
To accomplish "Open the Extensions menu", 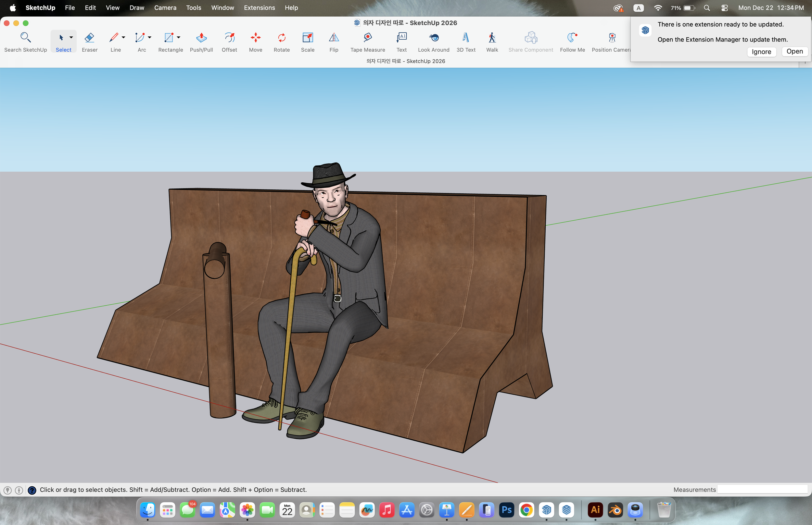I will coord(259,7).
